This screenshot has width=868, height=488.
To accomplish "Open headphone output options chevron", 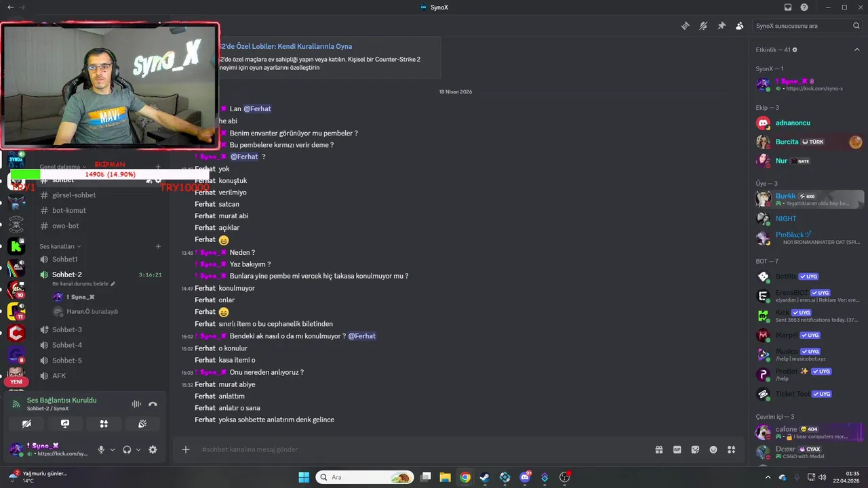I will coord(138,449).
